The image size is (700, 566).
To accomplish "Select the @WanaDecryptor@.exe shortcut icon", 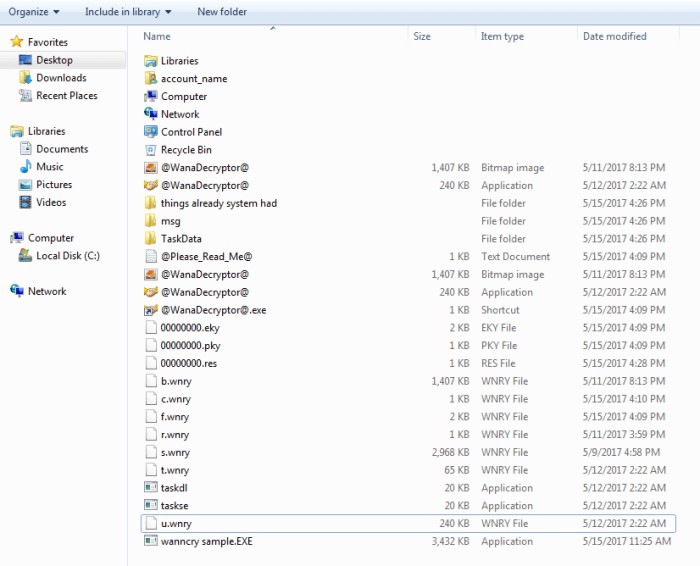I will click(151, 310).
